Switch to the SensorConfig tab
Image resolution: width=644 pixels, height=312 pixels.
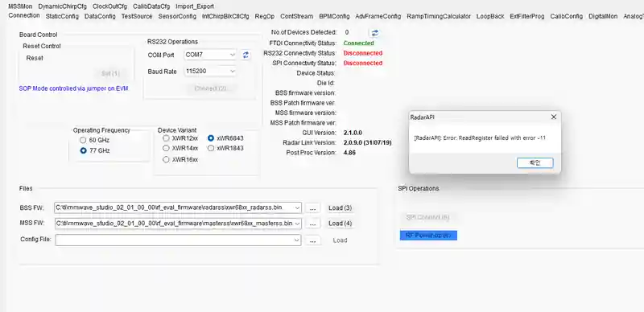click(x=177, y=16)
